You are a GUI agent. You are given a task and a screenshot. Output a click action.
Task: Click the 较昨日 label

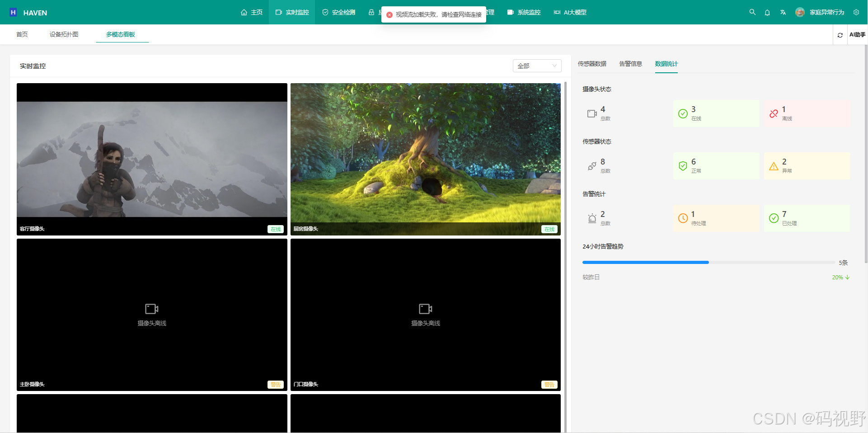pos(591,277)
